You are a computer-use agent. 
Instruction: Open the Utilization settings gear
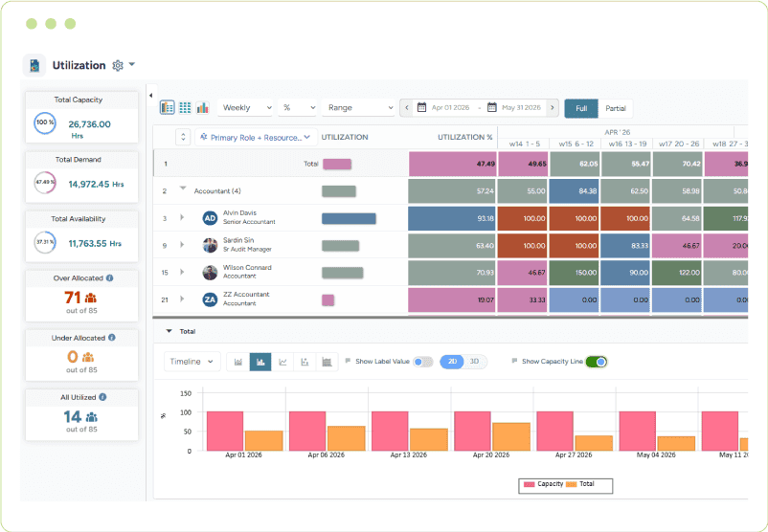point(118,66)
